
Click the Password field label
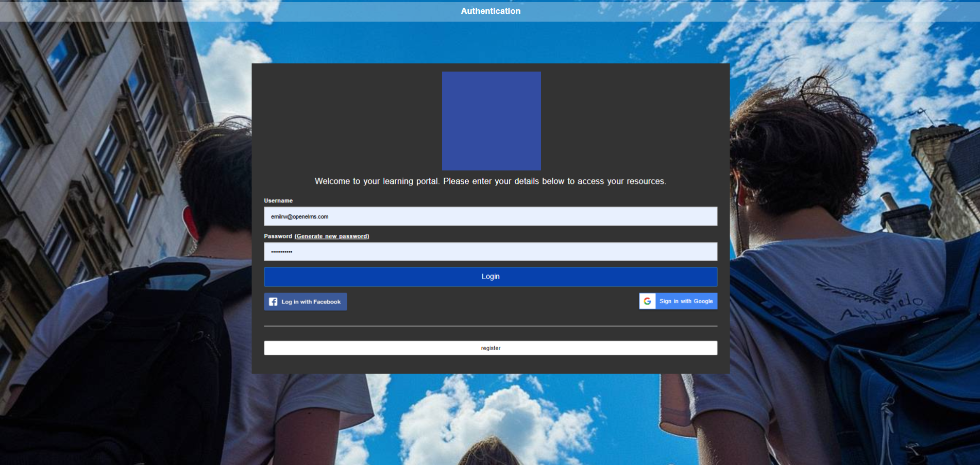coord(278,236)
